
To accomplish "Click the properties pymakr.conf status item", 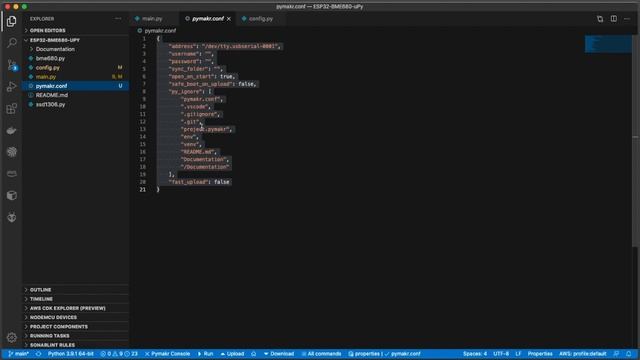I will (384, 354).
